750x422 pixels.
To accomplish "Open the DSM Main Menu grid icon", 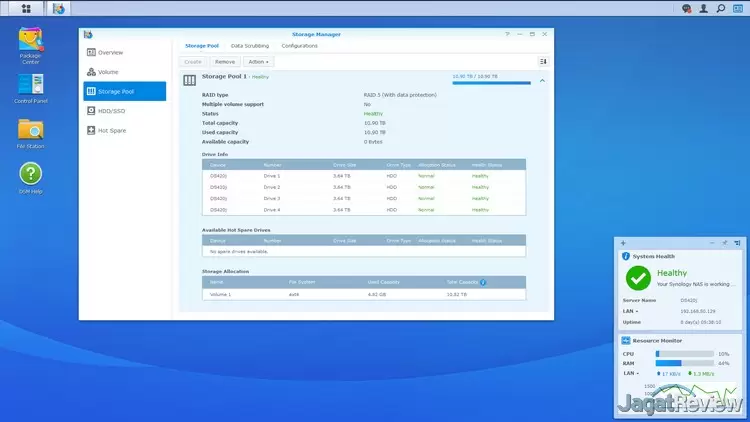I will [x=26, y=8].
